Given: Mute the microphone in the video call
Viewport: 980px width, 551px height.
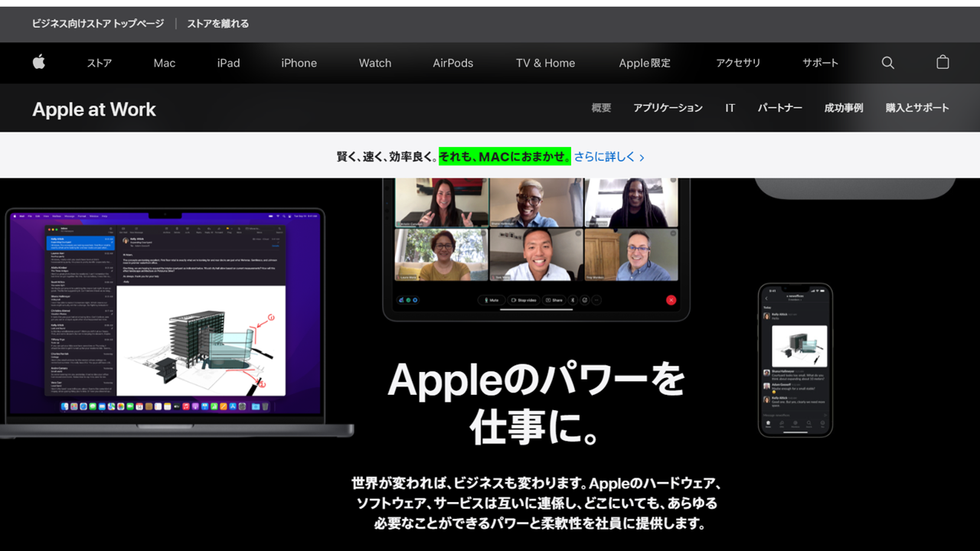Looking at the screenshot, I should [x=492, y=300].
